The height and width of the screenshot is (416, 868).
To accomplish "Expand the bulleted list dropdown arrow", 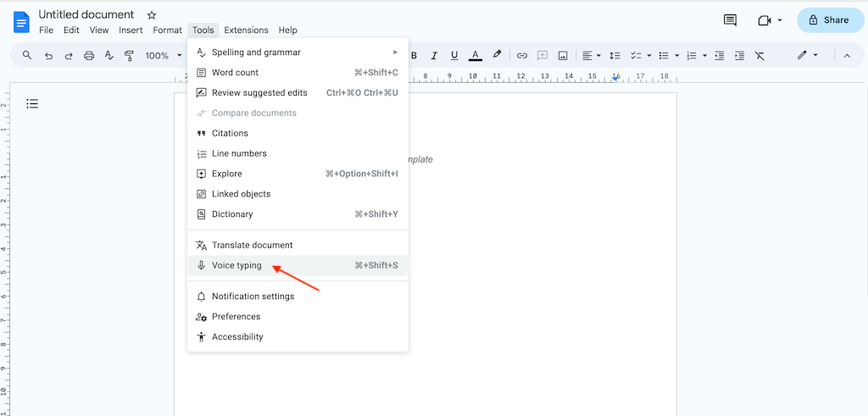I will [x=676, y=55].
